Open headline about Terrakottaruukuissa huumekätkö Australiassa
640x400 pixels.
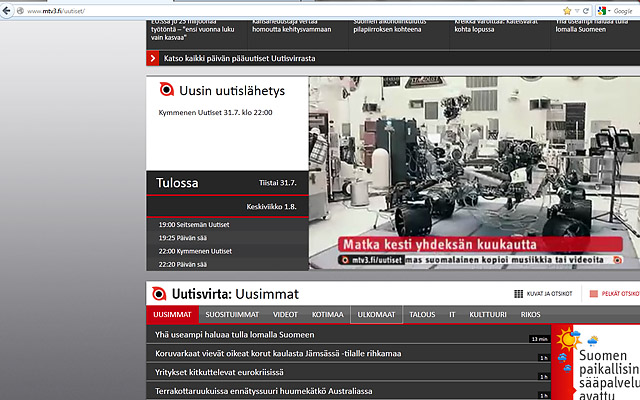point(264,391)
